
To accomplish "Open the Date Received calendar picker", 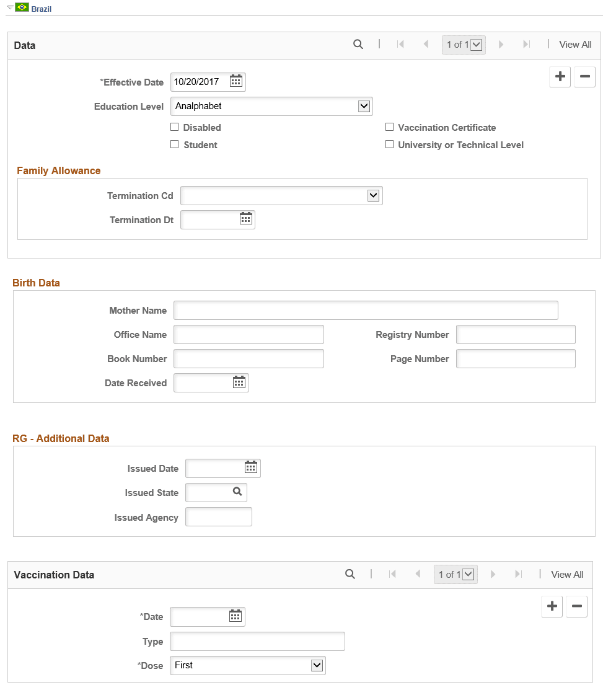I will [239, 382].
